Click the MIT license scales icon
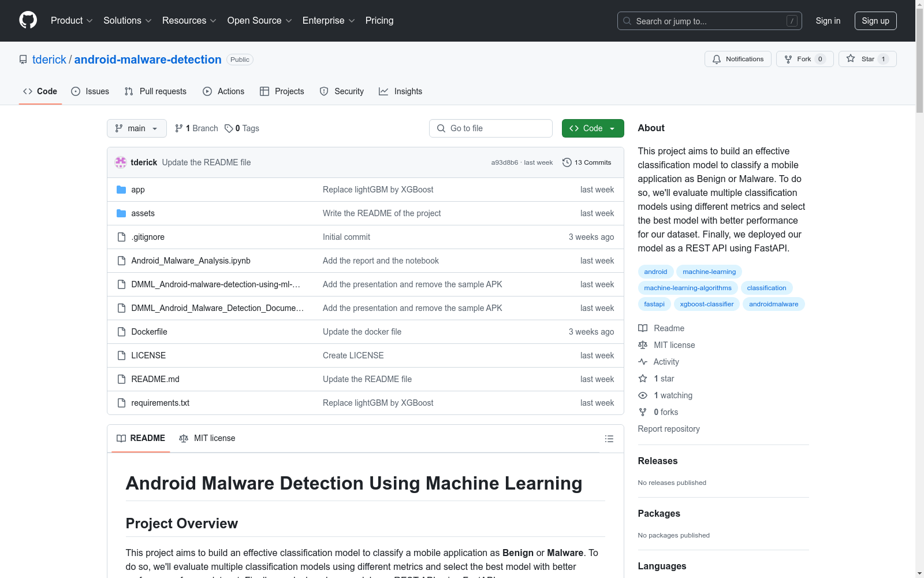This screenshot has width=924, height=578. click(642, 345)
